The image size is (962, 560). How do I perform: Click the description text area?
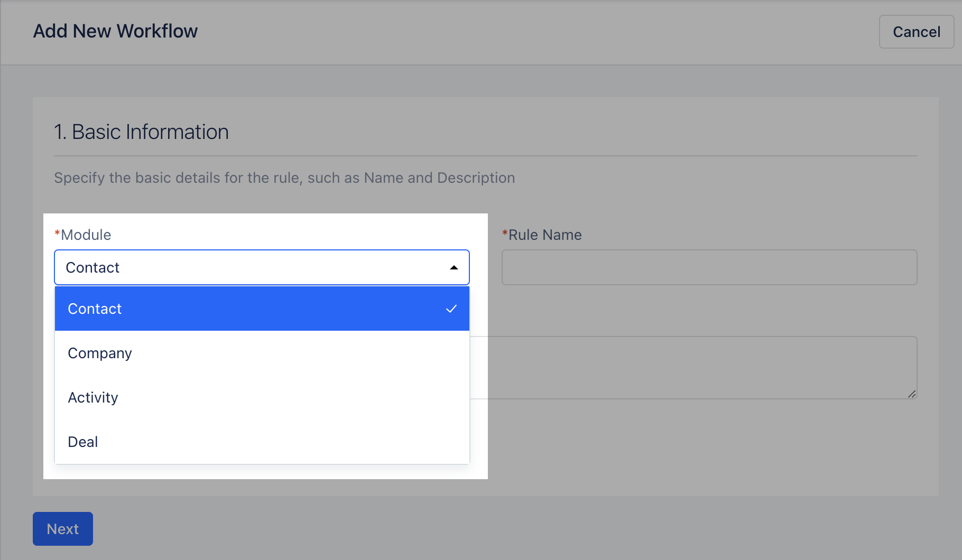coord(692,368)
